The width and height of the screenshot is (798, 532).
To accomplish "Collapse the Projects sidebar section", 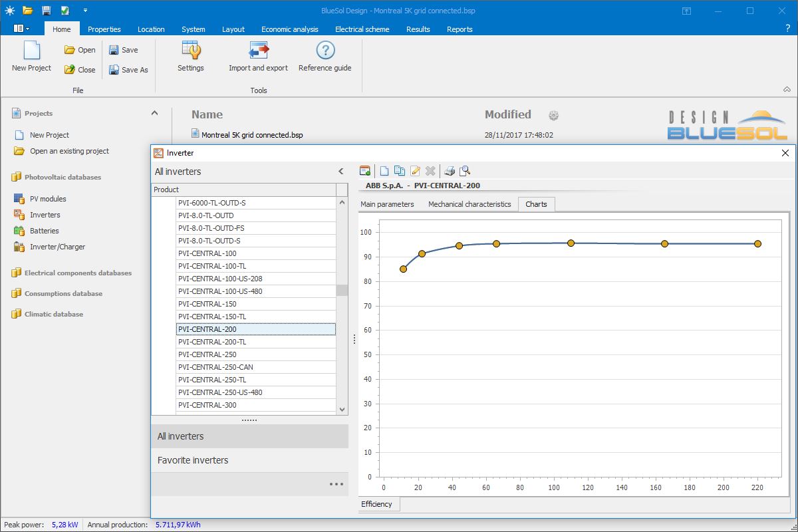I will (x=155, y=113).
